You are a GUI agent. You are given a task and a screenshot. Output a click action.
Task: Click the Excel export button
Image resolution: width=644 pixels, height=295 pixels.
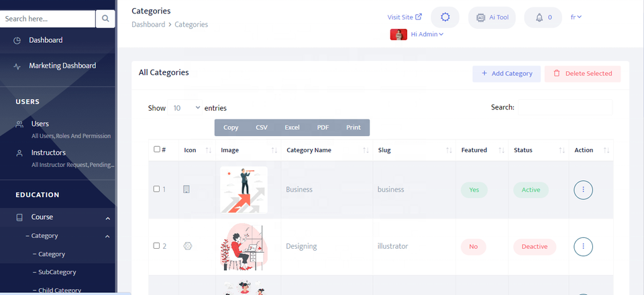click(292, 127)
